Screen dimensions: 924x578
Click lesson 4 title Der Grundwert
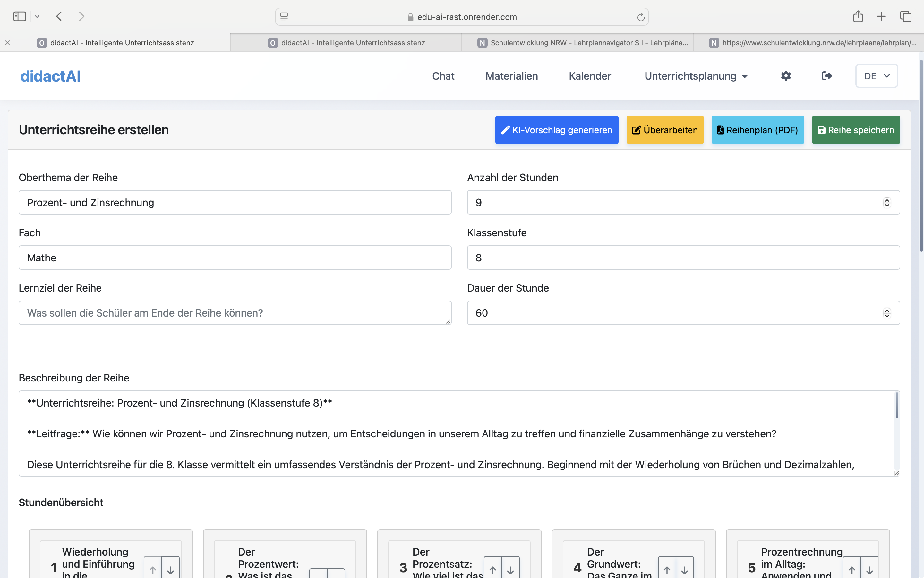(619, 563)
